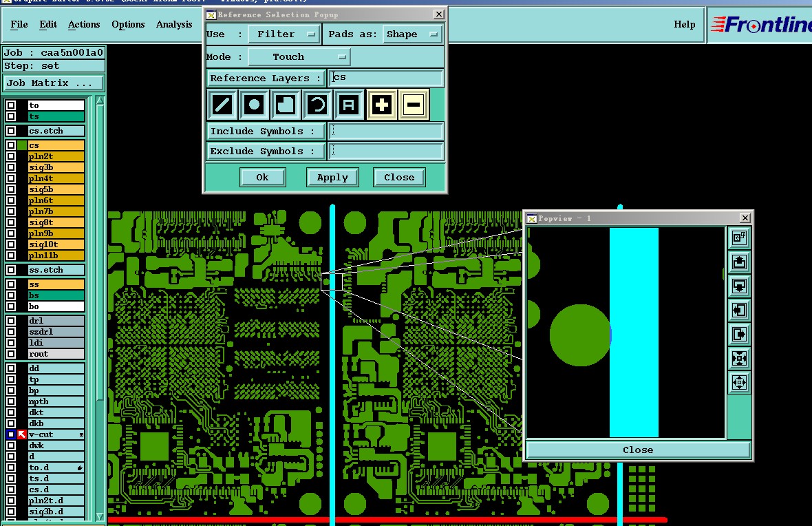The width and height of the screenshot is (812, 526).
Task: Toggle the checkbox for layer to
Action: pyautogui.click(x=11, y=105)
